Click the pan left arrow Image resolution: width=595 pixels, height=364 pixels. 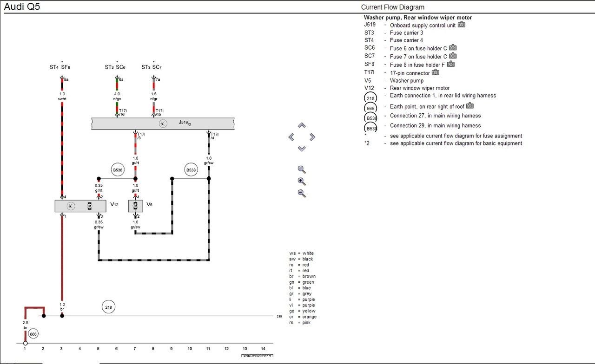pos(291,137)
